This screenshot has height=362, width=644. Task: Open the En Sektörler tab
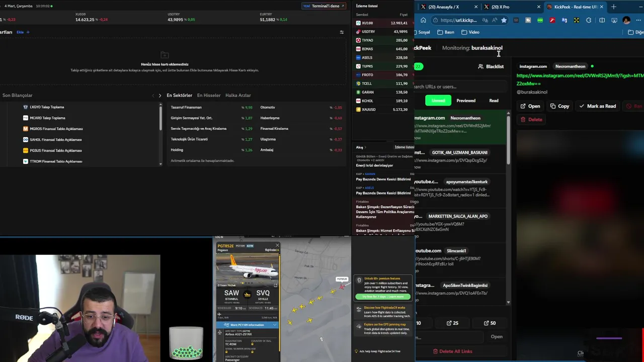click(179, 95)
